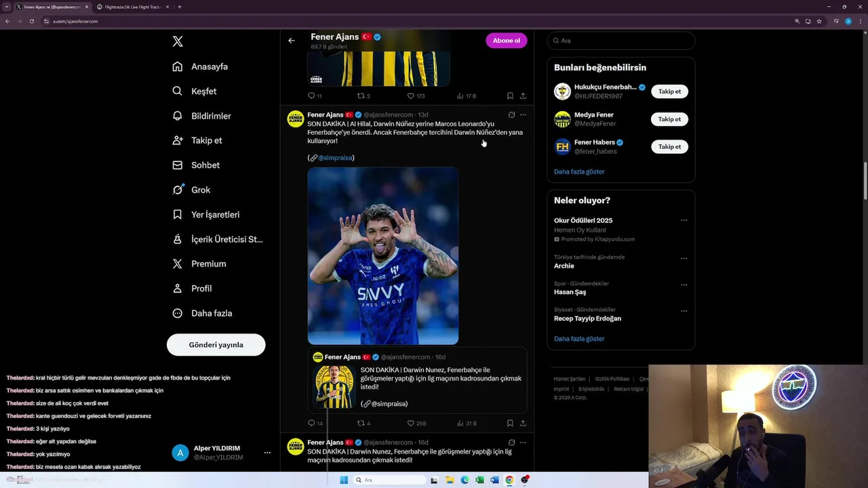Image resolution: width=868 pixels, height=488 pixels.
Task: Open Chrome three-dot menu
Action: tap(860, 21)
